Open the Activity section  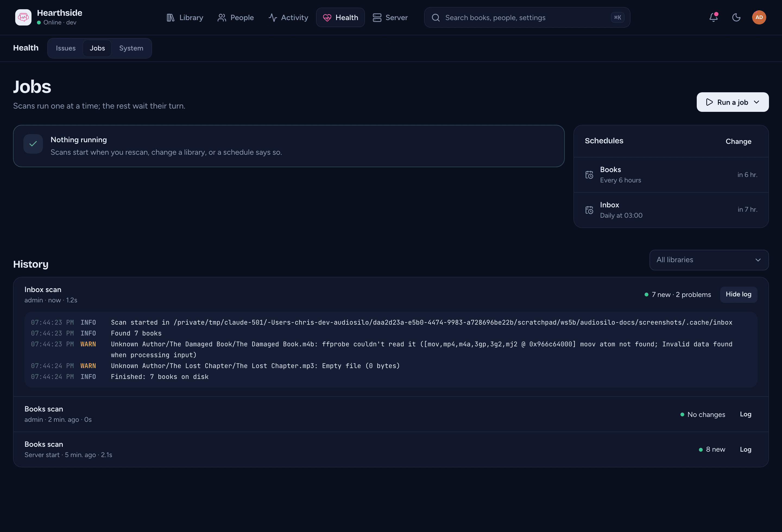(288, 17)
